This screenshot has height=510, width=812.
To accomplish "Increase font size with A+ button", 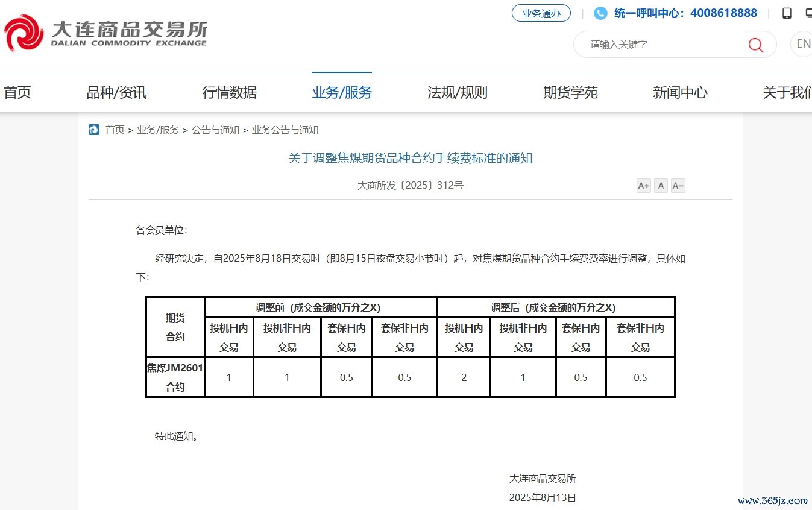I will click(643, 186).
